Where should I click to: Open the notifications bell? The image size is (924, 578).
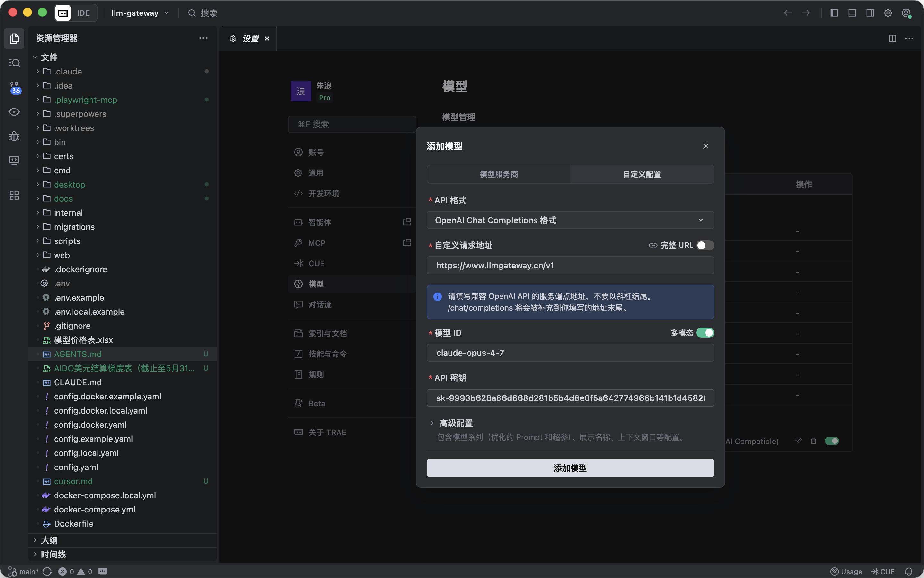909,571
